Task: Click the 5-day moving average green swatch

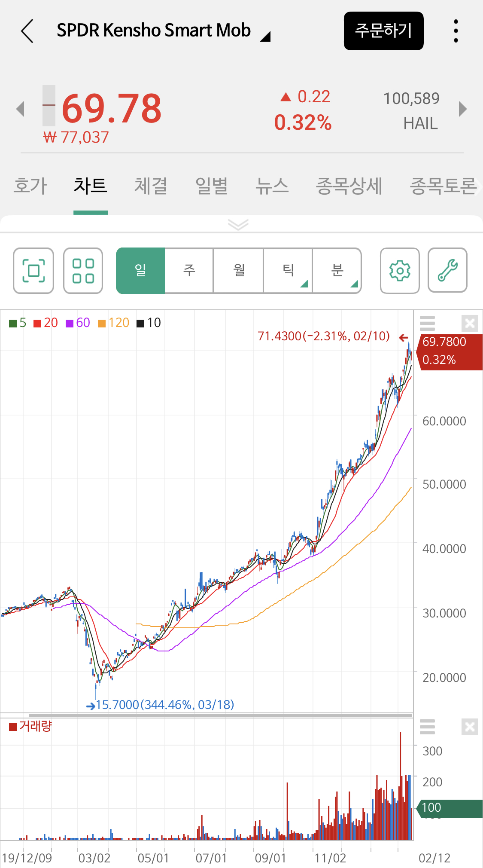Action: pos(13,323)
